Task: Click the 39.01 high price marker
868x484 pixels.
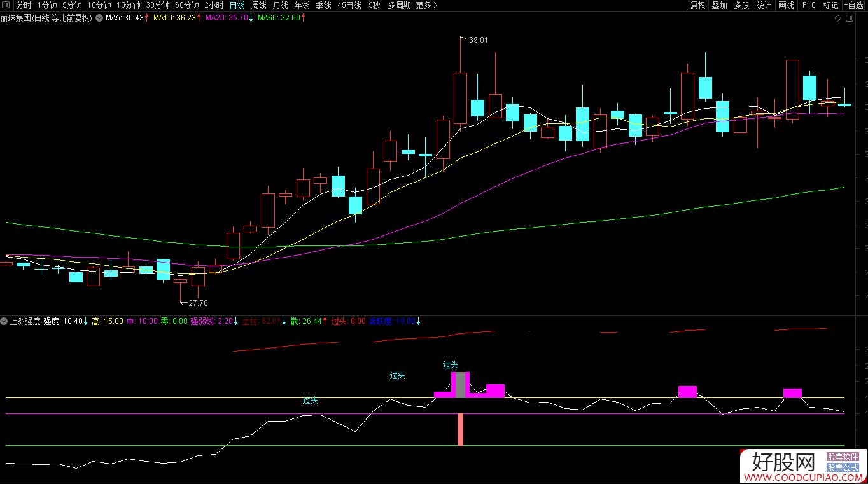Action: tap(479, 40)
